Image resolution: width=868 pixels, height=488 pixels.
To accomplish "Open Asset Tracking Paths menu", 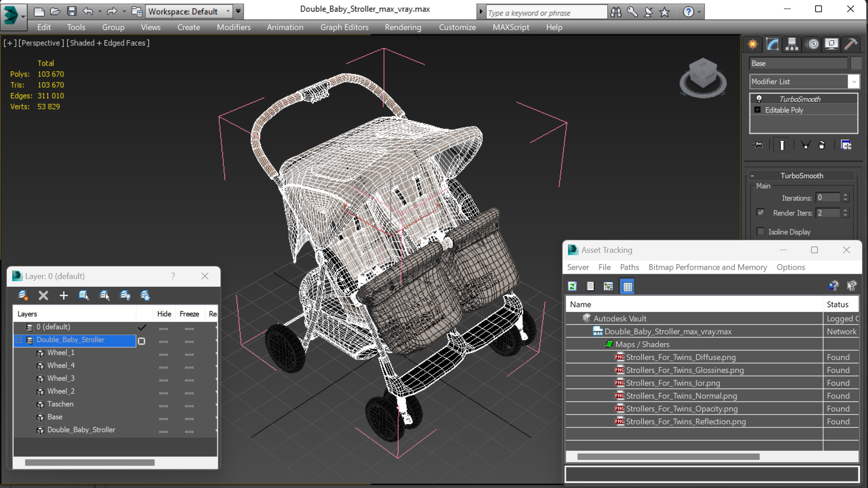I will click(x=629, y=267).
